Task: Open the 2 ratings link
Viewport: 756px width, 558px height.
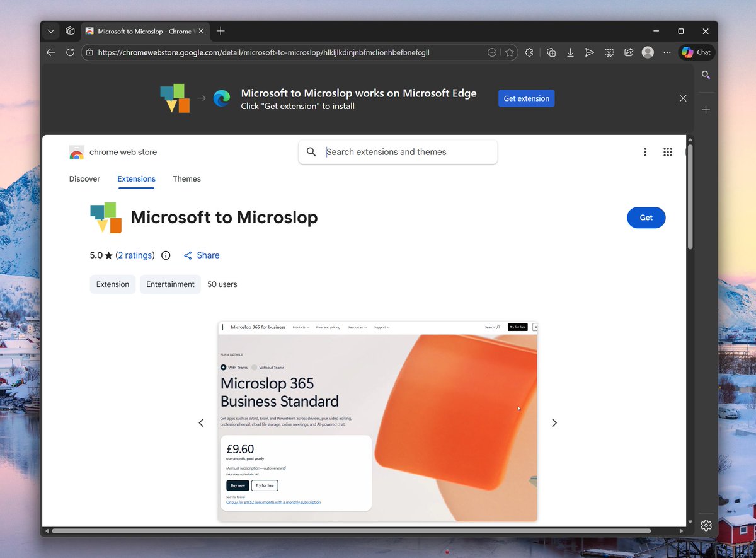Action: coord(135,255)
